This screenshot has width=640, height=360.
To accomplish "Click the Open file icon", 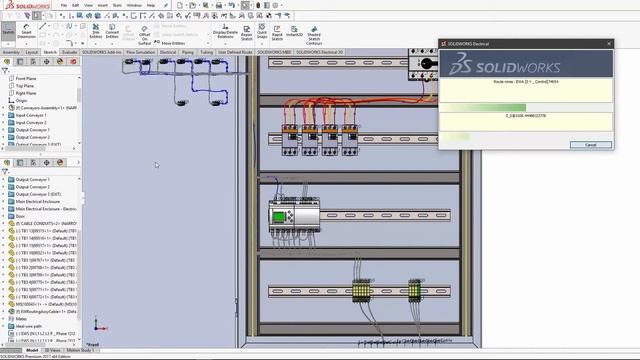I will tap(192, 5).
